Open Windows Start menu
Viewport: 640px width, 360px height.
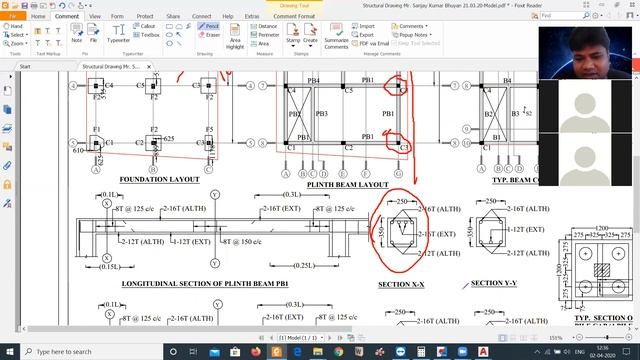pyautogui.click(x=9, y=351)
